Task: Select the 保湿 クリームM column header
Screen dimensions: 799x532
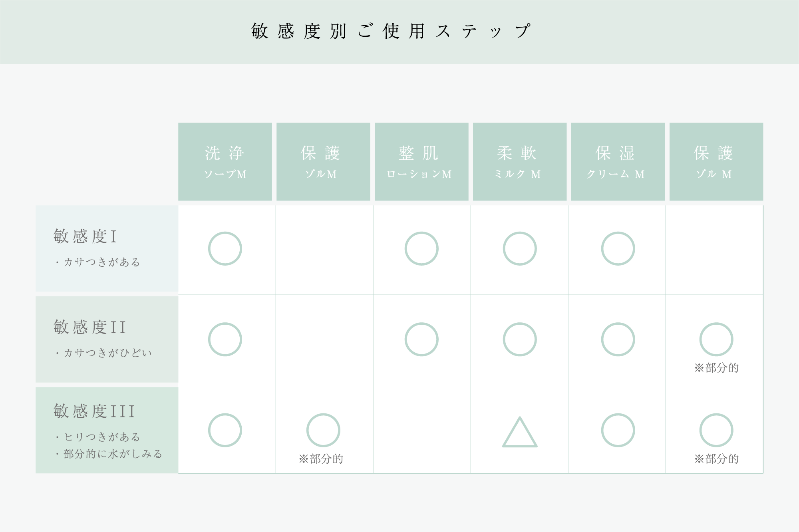Action: pyautogui.click(x=618, y=161)
